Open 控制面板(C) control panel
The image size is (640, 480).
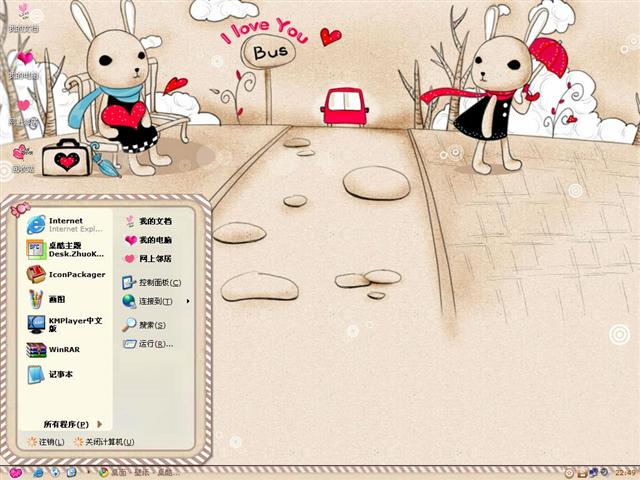(154, 282)
